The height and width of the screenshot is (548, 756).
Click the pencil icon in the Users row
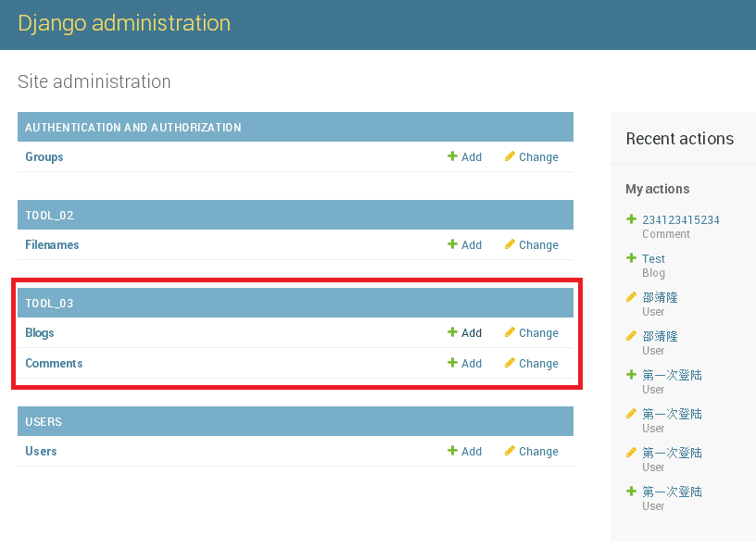click(x=510, y=450)
